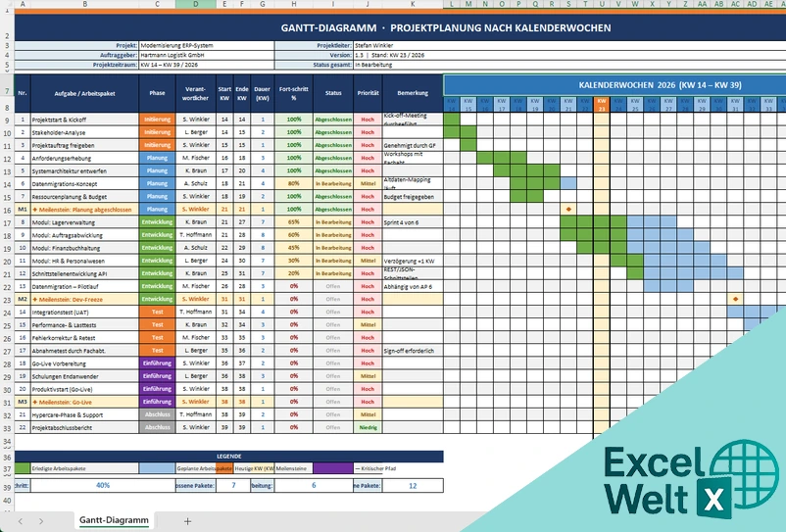Click the Sprint 4 von 6 remark cell
The width and height of the screenshot is (786, 532).
click(413, 222)
